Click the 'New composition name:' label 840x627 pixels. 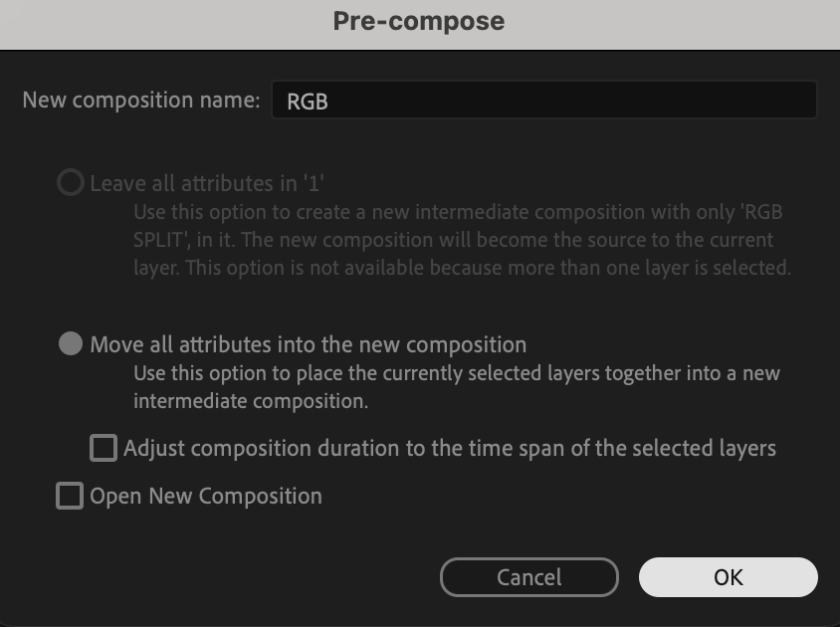tap(140, 101)
